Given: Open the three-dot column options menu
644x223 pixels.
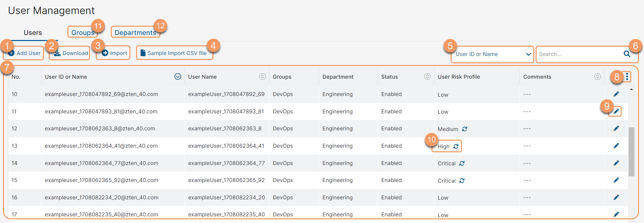Looking at the screenshot, I should point(627,77).
